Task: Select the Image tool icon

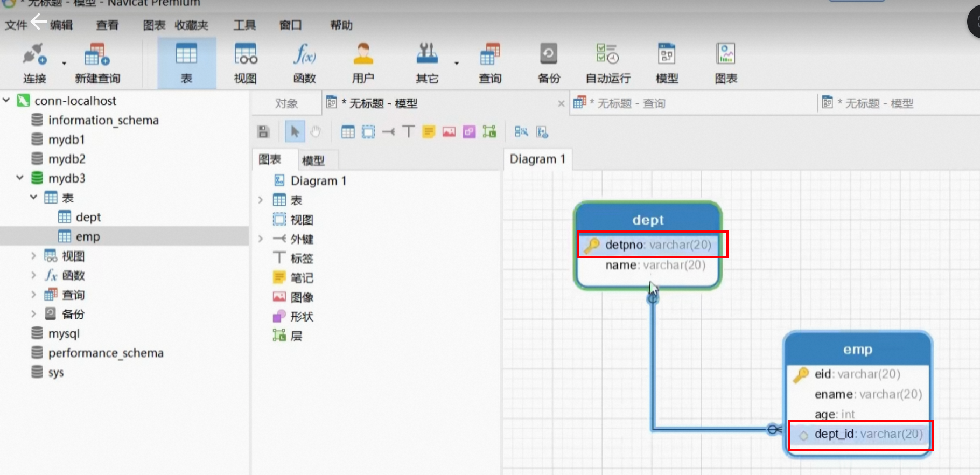Action: click(449, 132)
